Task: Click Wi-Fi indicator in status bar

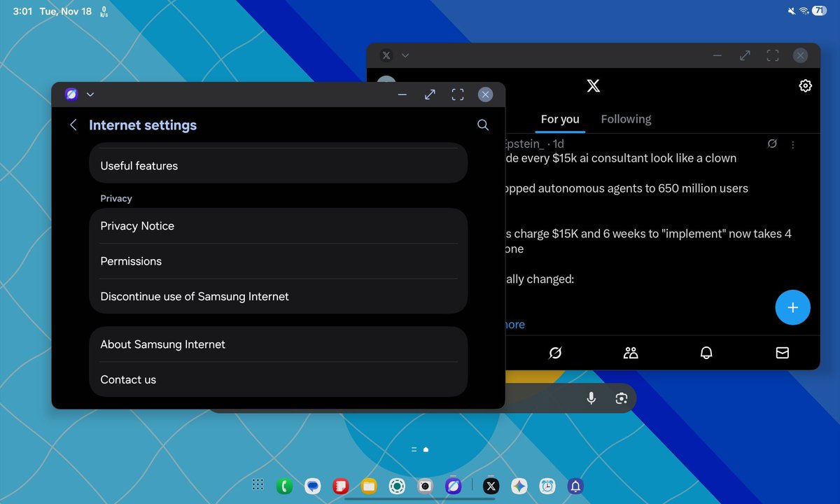Action: [804, 11]
